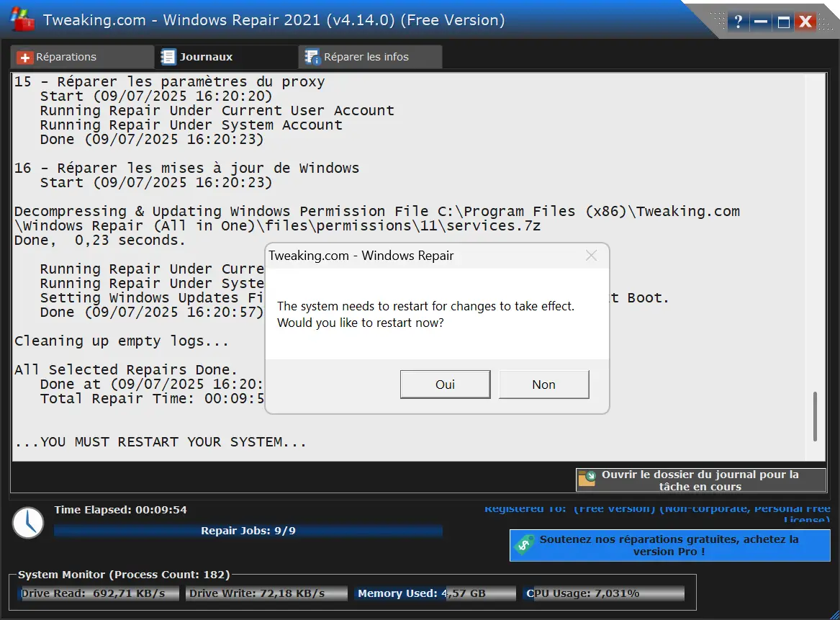The height and width of the screenshot is (620, 840).
Task: Click the log vertical scrollbar thumb
Action: [x=815, y=415]
